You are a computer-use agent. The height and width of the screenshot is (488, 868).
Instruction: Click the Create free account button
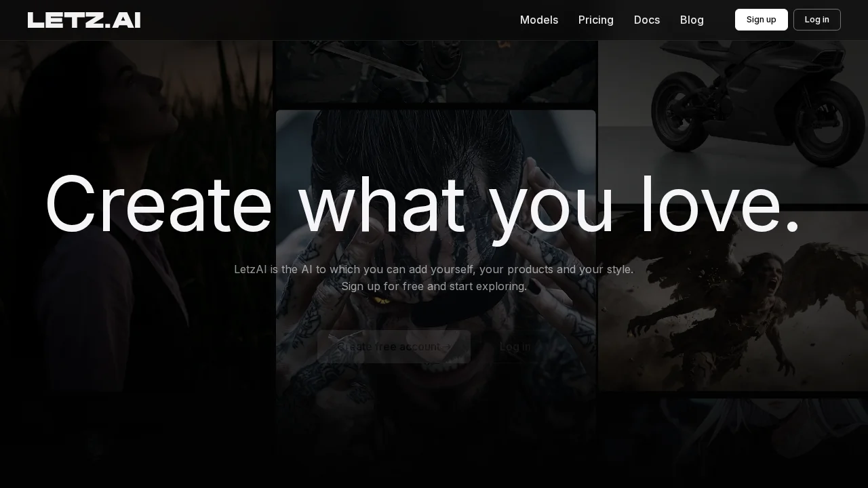click(x=393, y=346)
